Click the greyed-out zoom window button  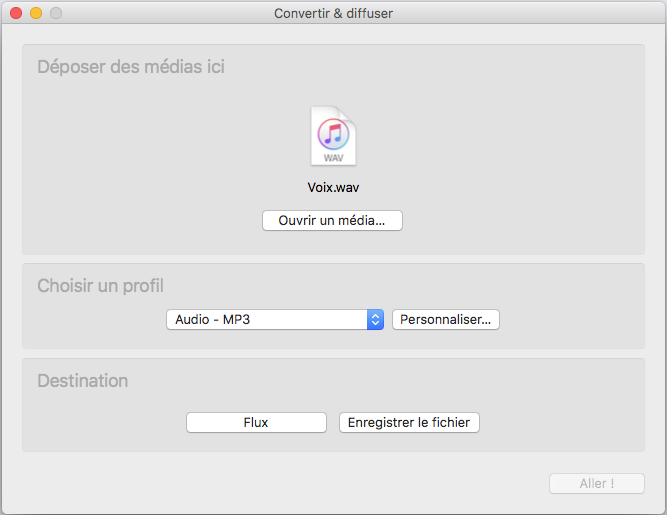[56, 13]
